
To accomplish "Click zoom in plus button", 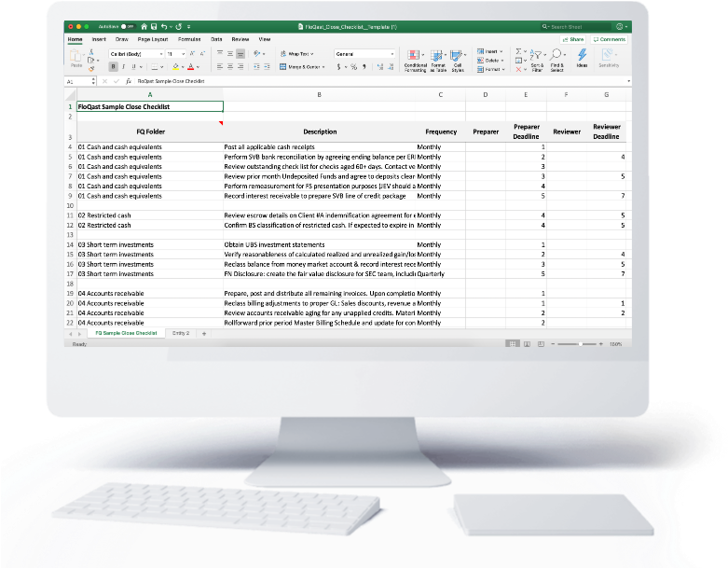I will coord(601,344).
